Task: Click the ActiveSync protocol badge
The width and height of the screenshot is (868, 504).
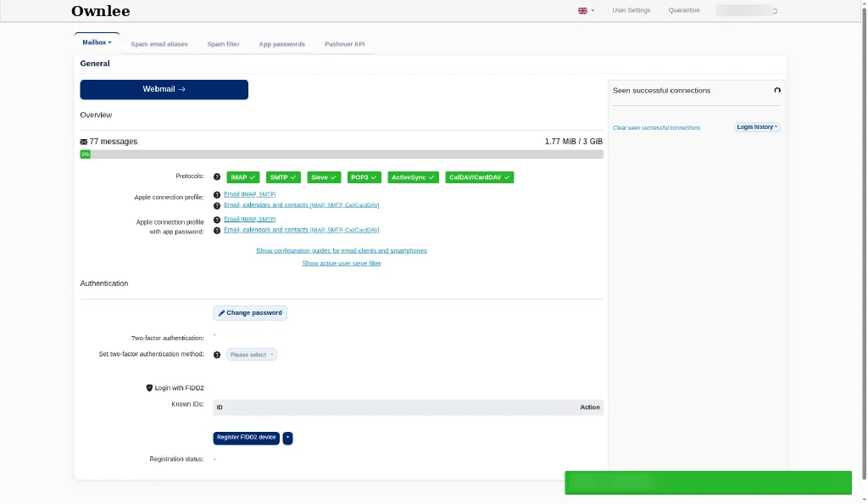Action: [x=413, y=177]
